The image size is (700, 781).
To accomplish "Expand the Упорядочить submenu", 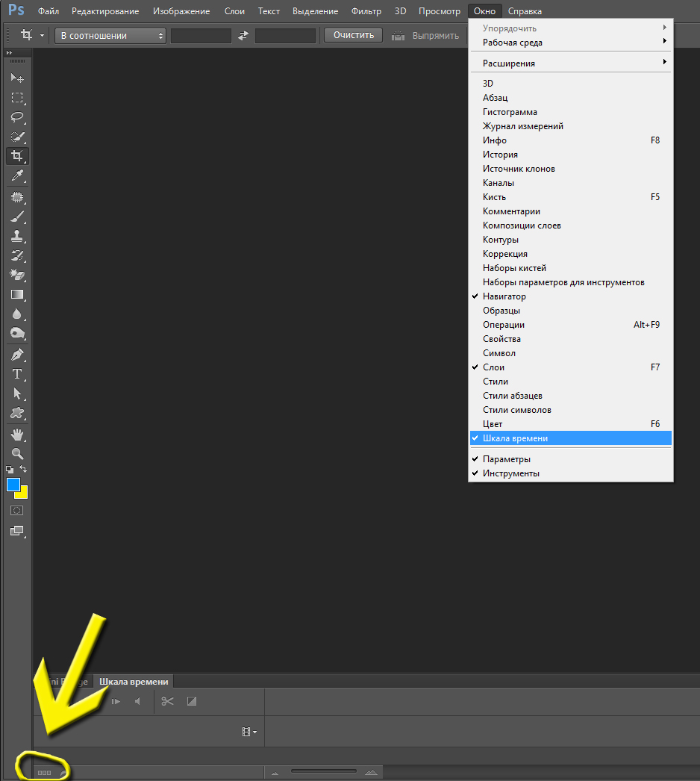I will (x=571, y=28).
